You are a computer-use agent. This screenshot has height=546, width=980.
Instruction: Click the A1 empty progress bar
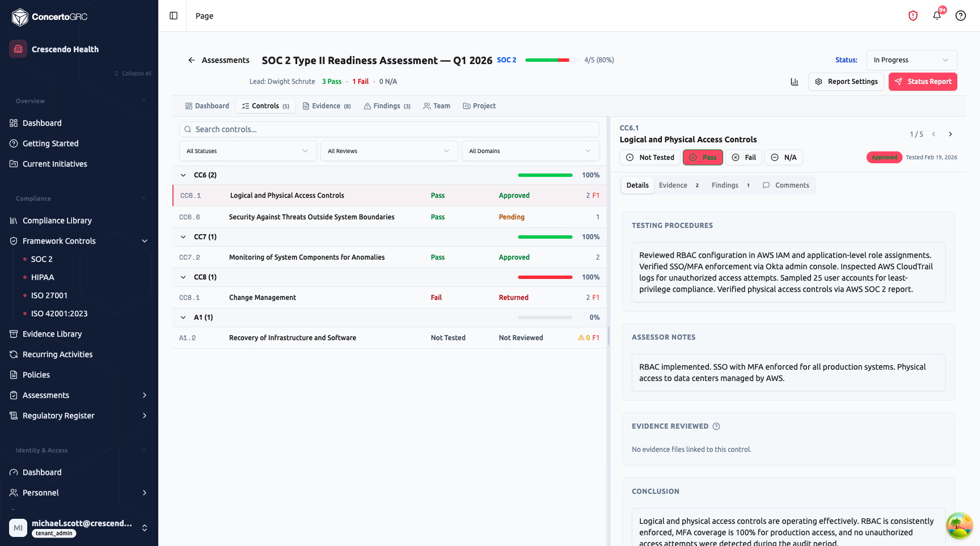[x=546, y=318]
